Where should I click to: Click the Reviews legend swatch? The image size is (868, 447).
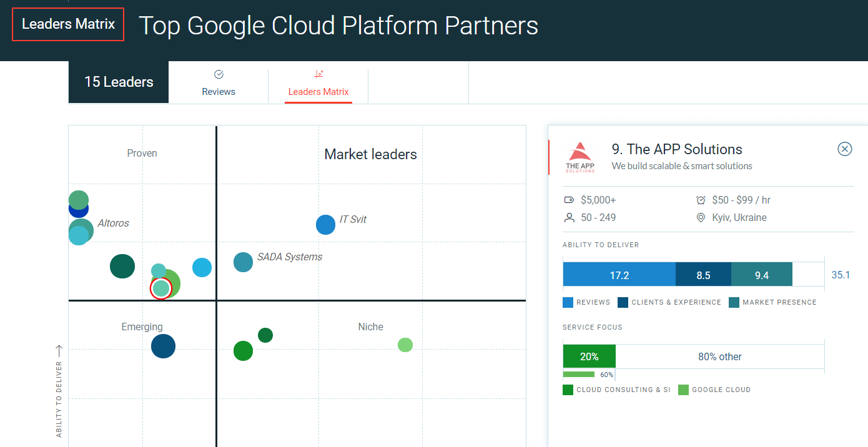[568, 302]
